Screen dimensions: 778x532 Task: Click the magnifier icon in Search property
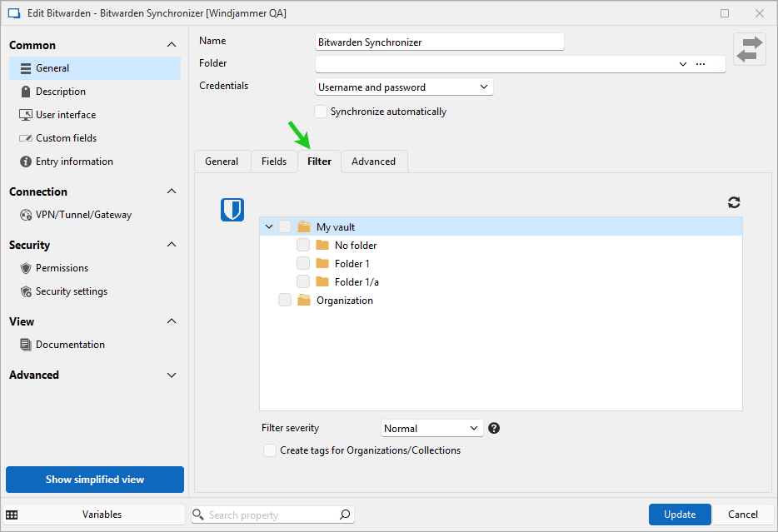click(345, 515)
